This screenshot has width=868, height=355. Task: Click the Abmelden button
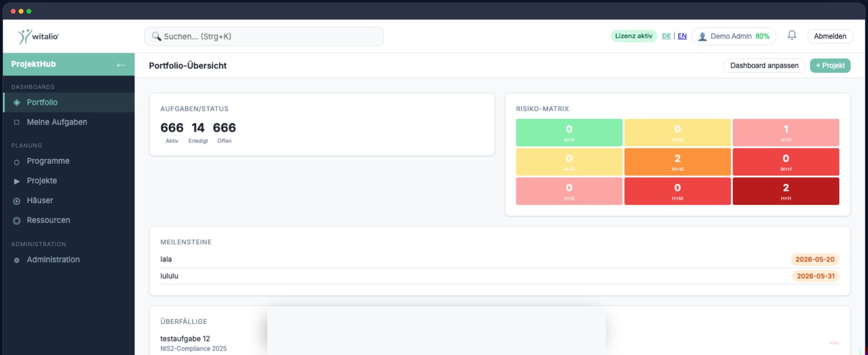click(x=830, y=36)
